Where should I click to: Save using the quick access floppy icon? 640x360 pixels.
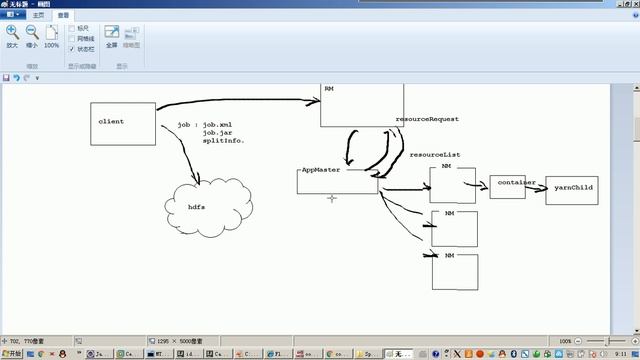6,78
